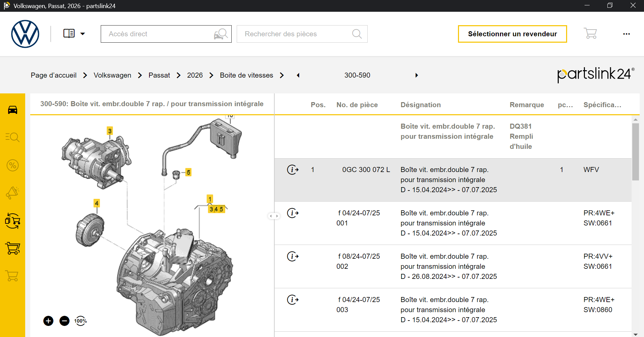This screenshot has height=337, width=644.
Task: Open sidebar percent offers icon
Action: click(13, 165)
